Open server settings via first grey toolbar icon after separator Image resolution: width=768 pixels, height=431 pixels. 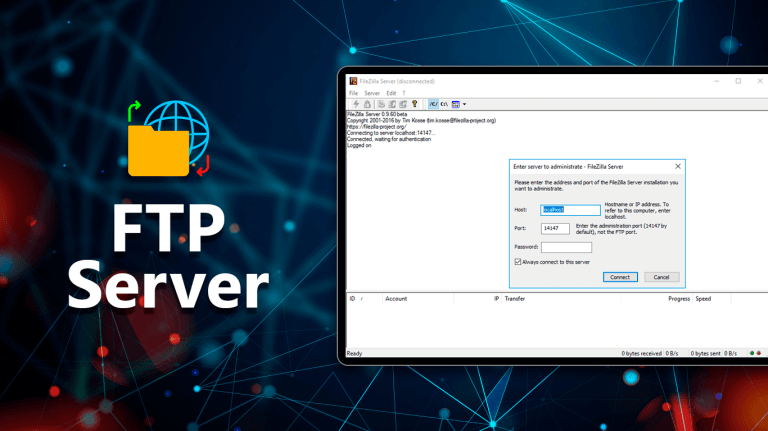381,104
